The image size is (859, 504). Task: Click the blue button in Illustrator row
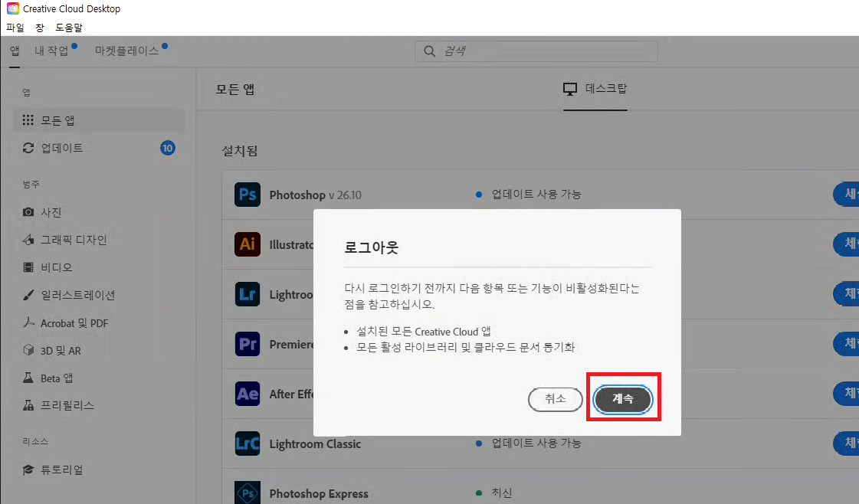pos(846,244)
